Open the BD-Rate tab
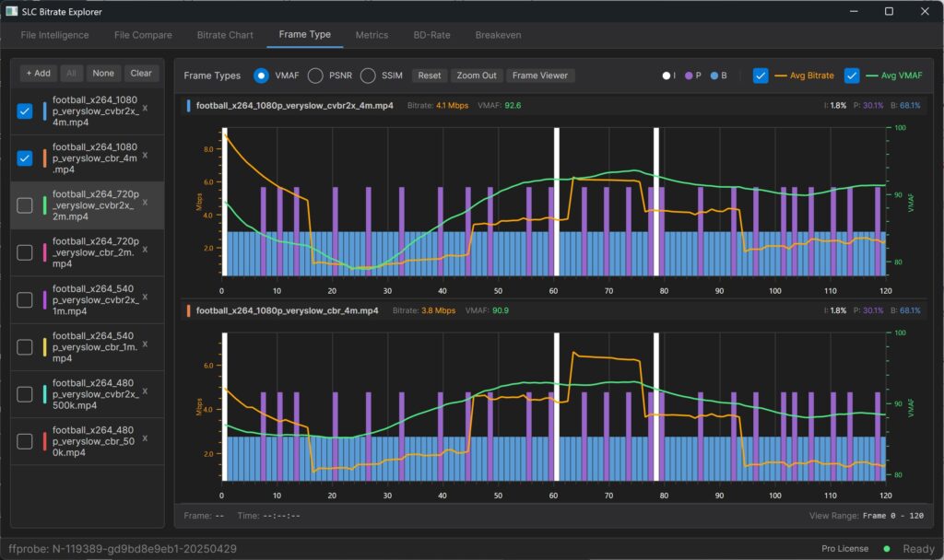944x560 pixels. (431, 35)
